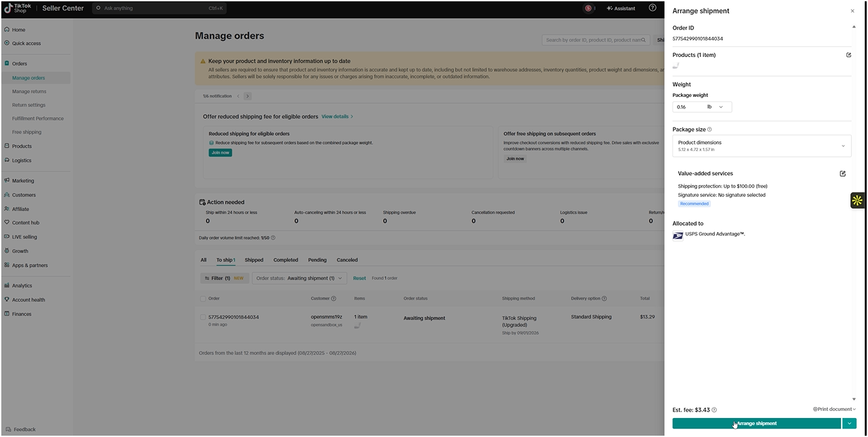Viewport: 868px width, 437px height.
Task: Open the notifications icon in header
Action: (x=589, y=9)
